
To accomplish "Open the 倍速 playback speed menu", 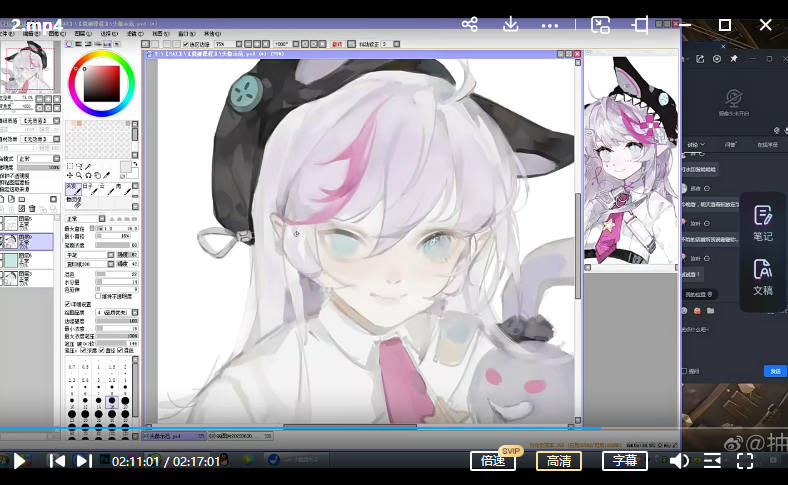I will (493, 461).
